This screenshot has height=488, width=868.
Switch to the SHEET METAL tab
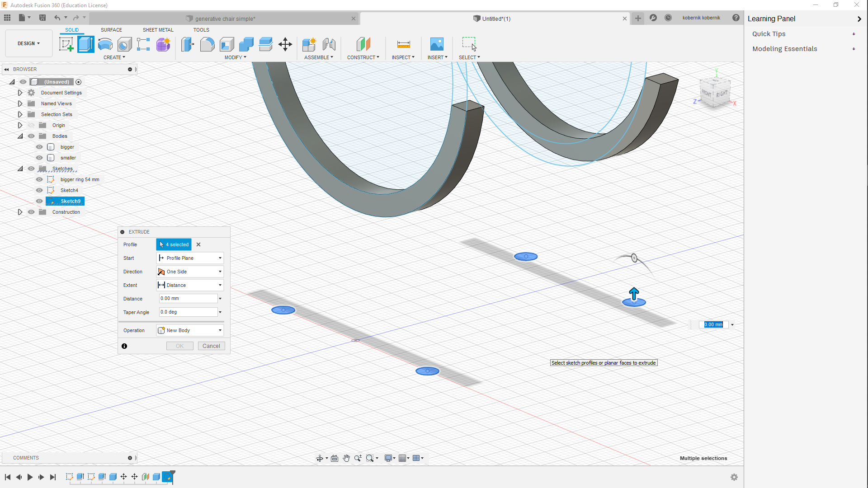(x=157, y=30)
